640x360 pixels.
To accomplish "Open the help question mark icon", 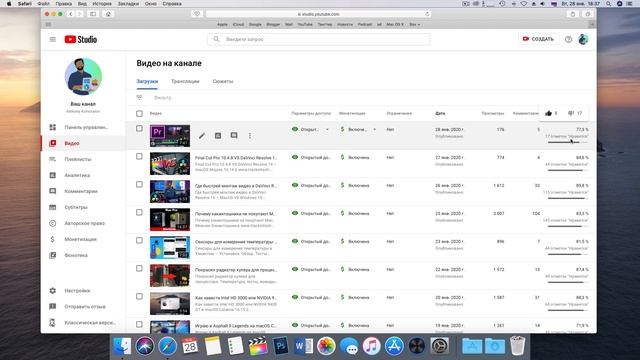I will [x=568, y=39].
